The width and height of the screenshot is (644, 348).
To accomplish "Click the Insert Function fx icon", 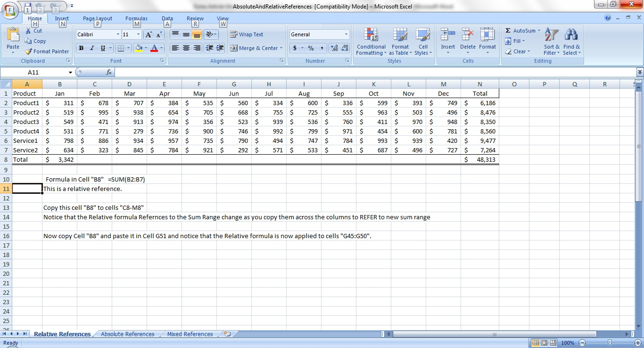I will tap(109, 72).
